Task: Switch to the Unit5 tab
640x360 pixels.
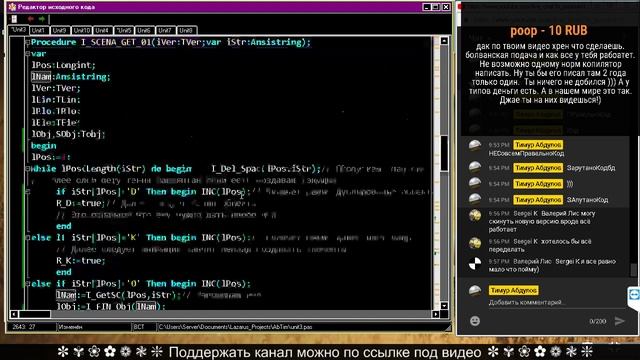Action: coord(124,30)
